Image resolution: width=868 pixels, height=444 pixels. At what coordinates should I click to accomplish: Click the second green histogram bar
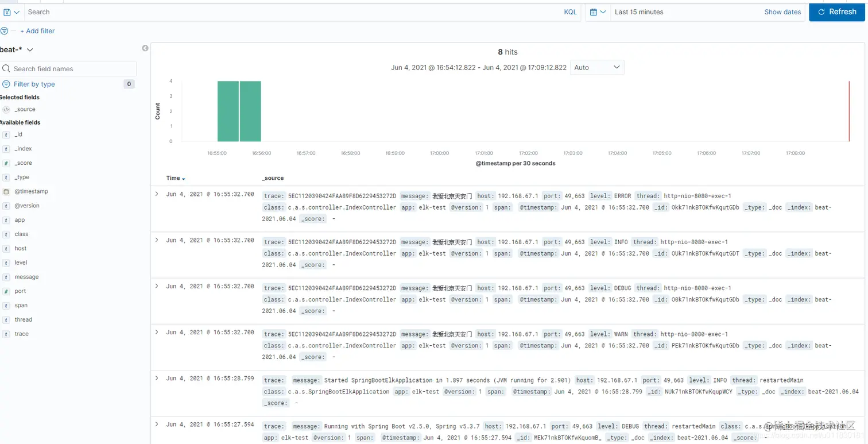click(250, 111)
